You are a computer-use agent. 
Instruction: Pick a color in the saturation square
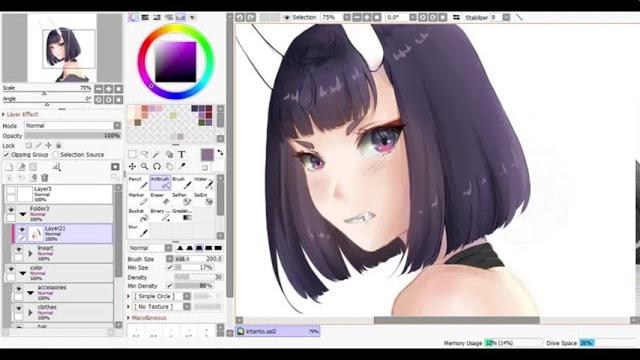coord(176,62)
